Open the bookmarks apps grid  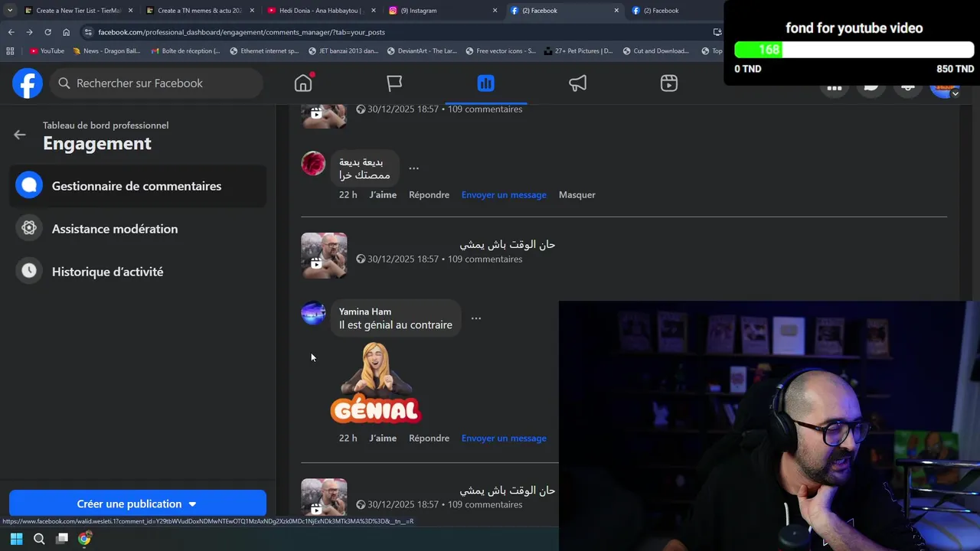click(x=10, y=51)
